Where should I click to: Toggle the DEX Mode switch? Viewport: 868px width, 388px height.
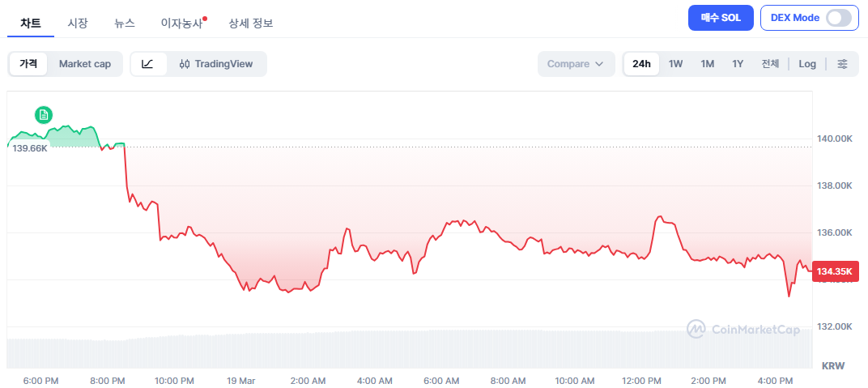coord(838,18)
